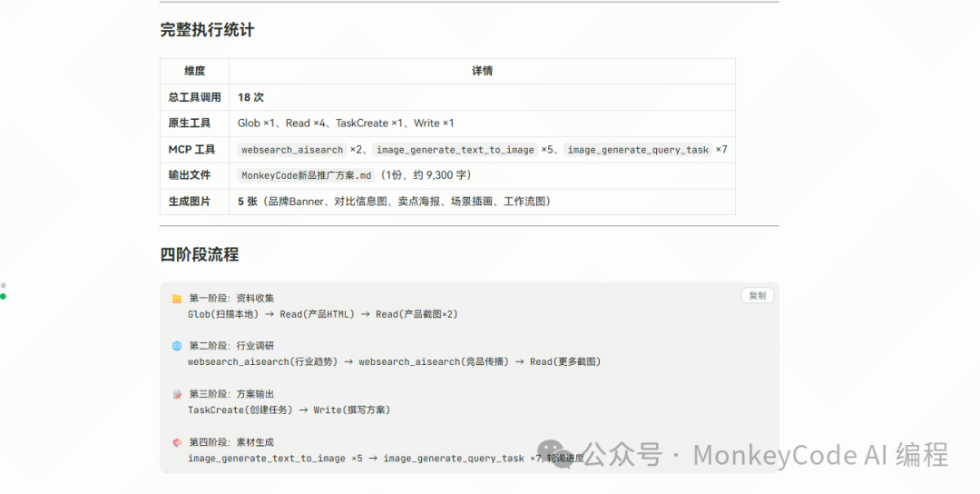This screenshot has height=494, width=980.
Task: Click the 原生工具 row label
Action: pyautogui.click(x=190, y=123)
